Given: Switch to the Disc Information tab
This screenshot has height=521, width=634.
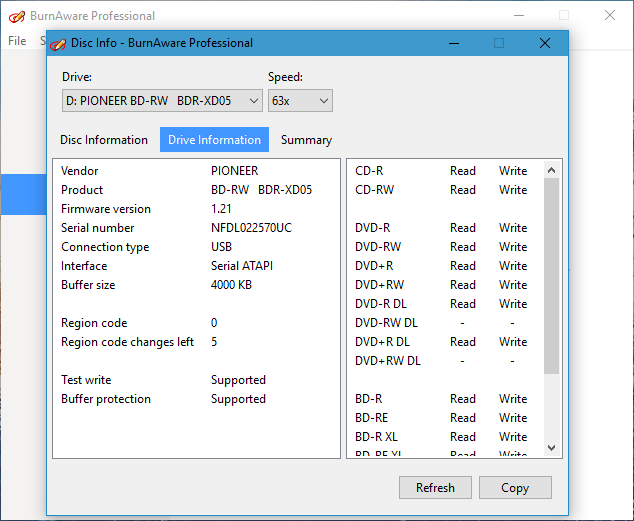Looking at the screenshot, I should pos(104,140).
